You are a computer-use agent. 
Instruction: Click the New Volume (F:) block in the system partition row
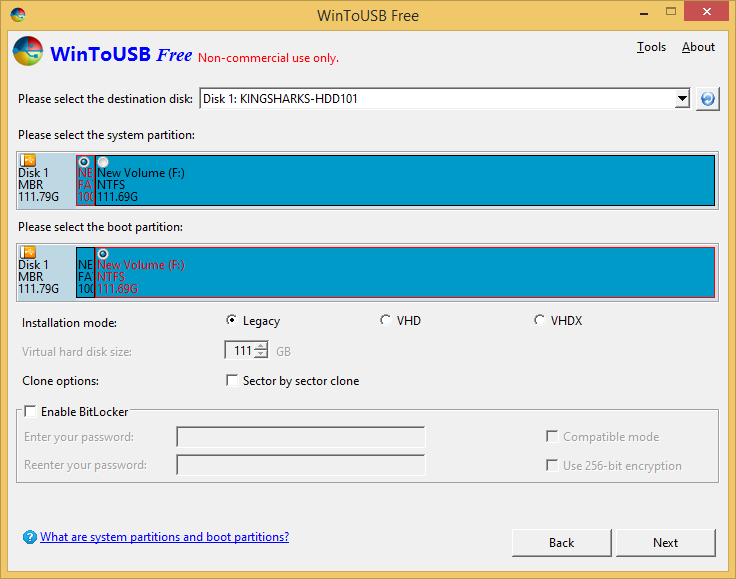405,181
